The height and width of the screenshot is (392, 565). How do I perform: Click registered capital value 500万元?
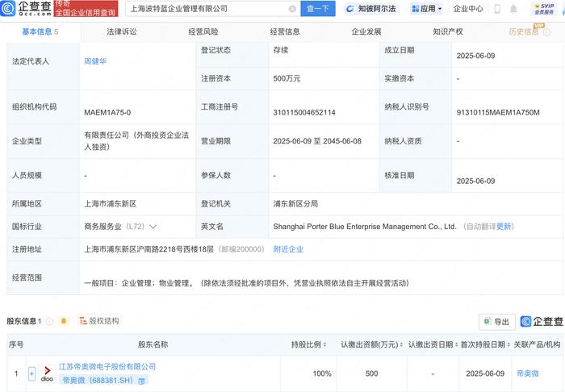pyautogui.click(x=287, y=78)
